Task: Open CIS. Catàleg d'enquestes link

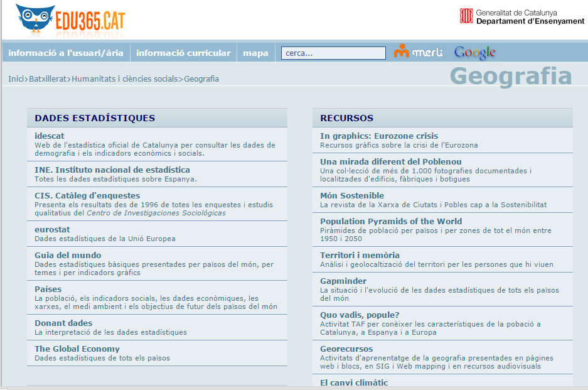Action: click(x=87, y=195)
